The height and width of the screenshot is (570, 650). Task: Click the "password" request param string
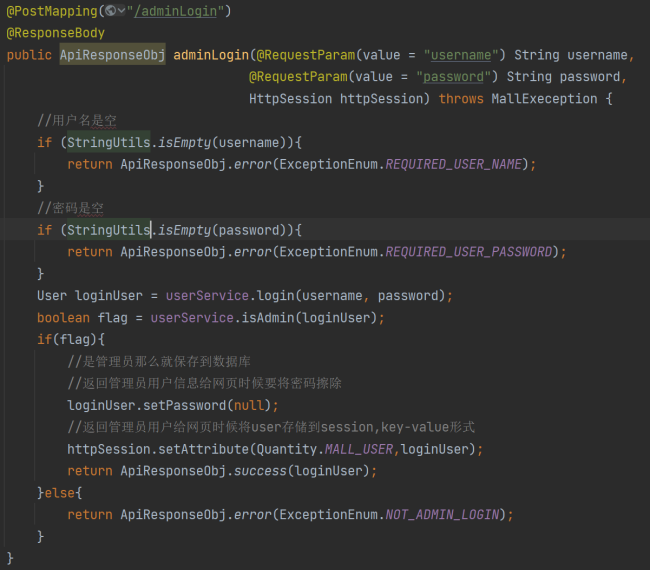[x=453, y=77]
